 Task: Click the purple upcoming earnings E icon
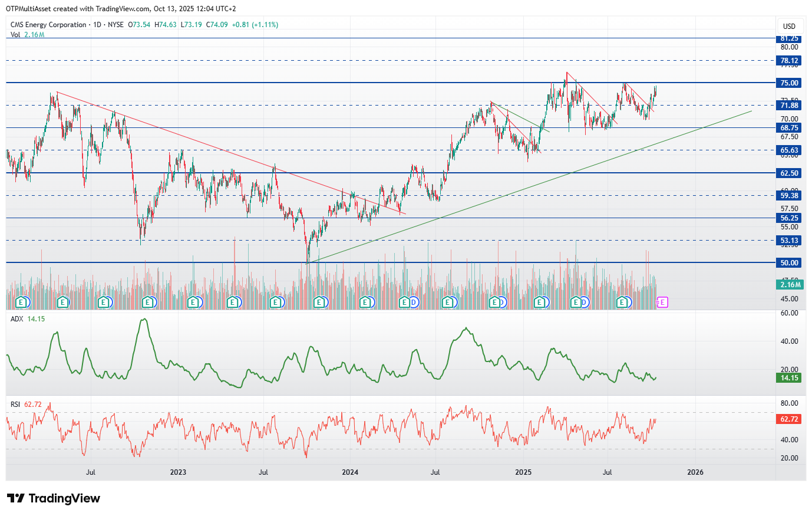tap(662, 303)
